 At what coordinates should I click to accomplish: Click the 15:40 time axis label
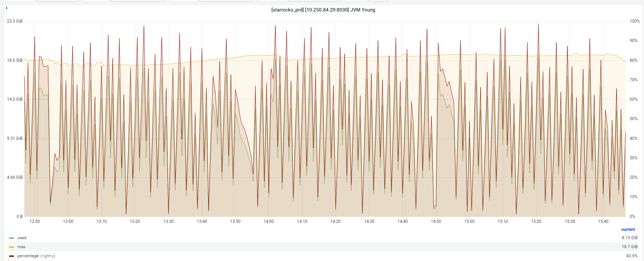(603, 221)
